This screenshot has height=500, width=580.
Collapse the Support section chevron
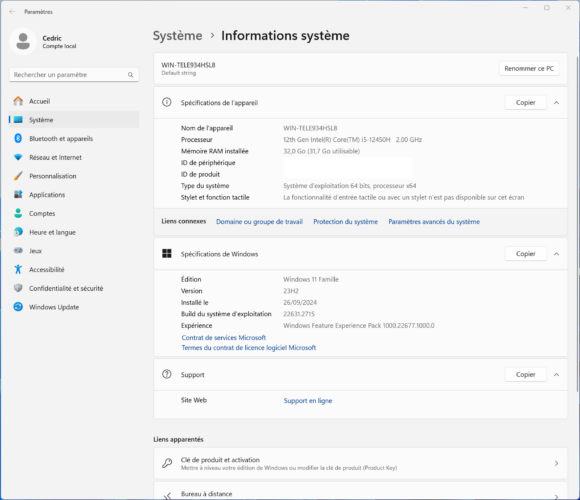click(556, 375)
